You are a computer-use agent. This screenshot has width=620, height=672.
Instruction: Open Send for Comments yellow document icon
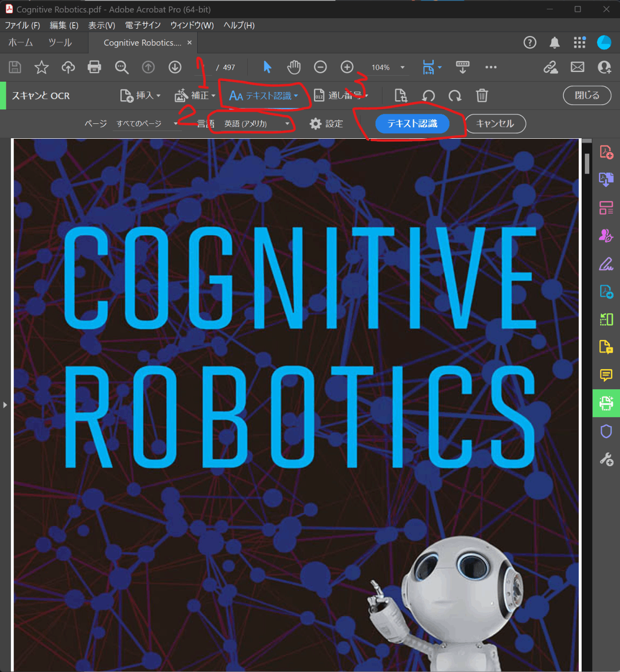[x=606, y=347]
